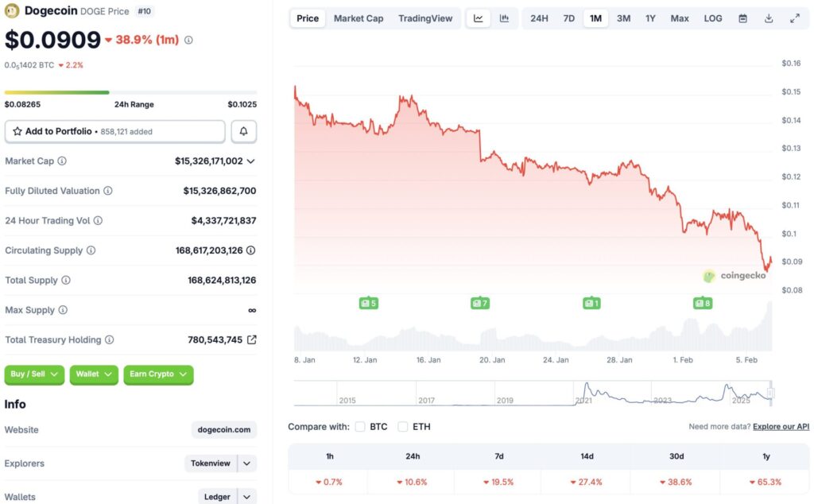Open the date range calendar icon
Image resolution: width=814 pixels, height=504 pixels.
(742, 17)
